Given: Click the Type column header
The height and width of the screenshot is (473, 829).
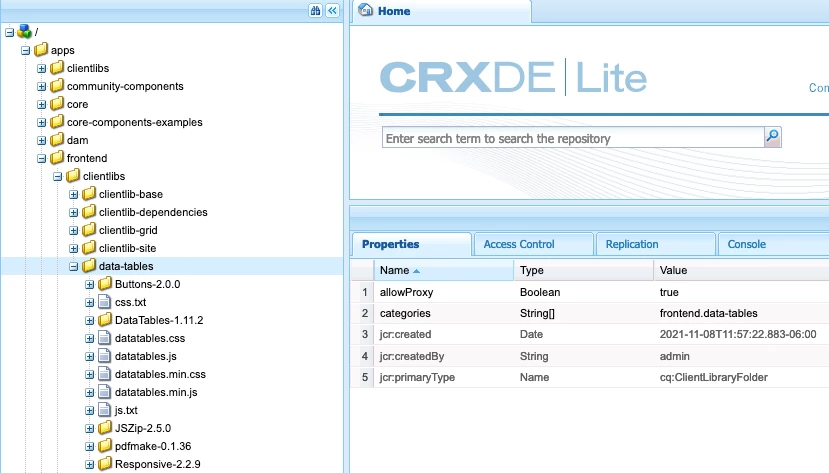Looking at the screenshot, I should point(583,270).
